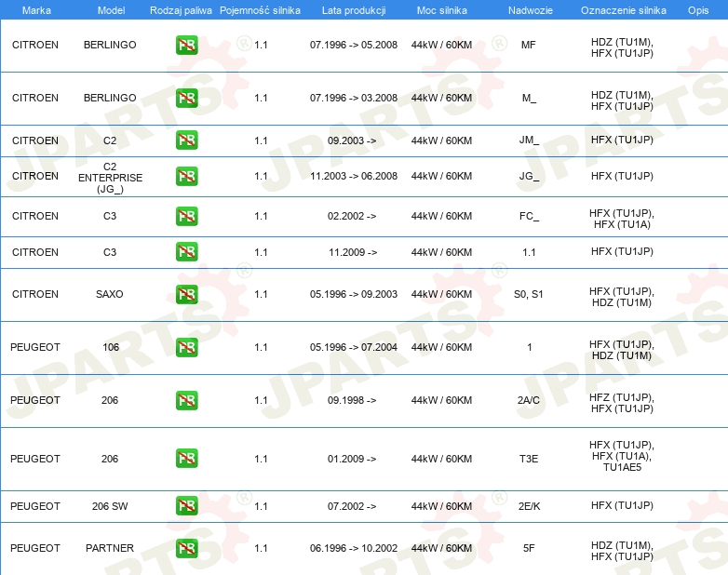Click the 2A/C body code cell
Image resolution: width=728 pixels, height=575 pixels.
coord(529,400)
